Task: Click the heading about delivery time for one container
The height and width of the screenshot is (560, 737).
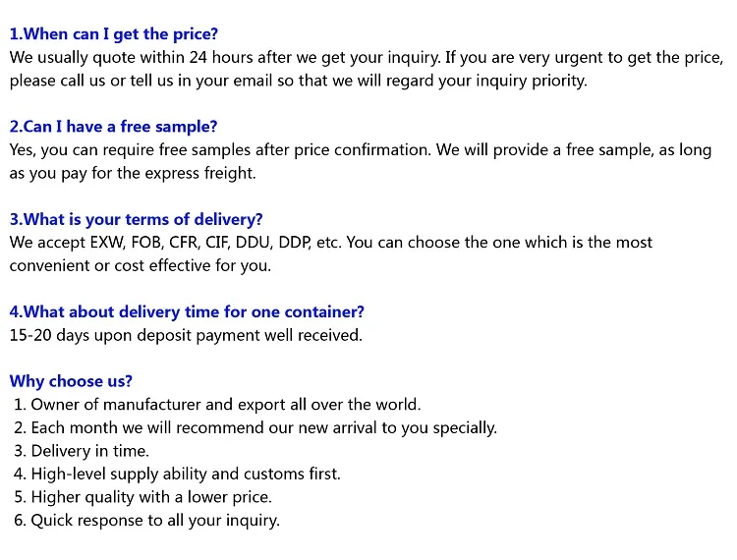Action: 187,311
